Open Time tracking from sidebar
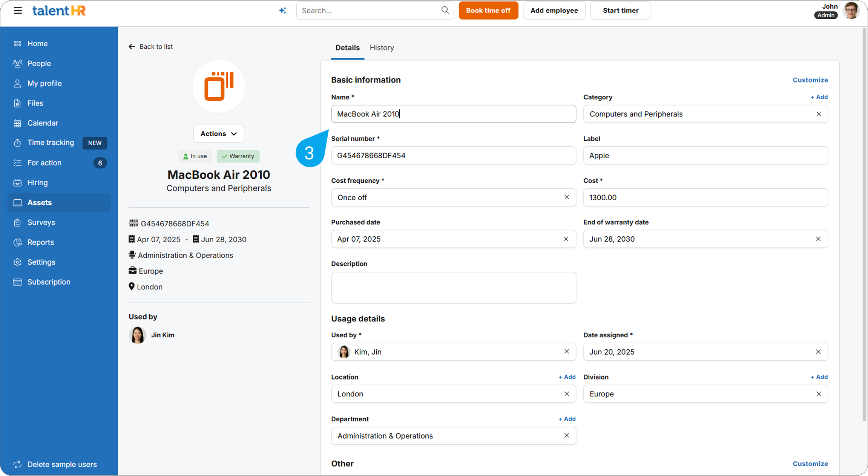The width and height of the screenshot is (868, 476). 59,143
